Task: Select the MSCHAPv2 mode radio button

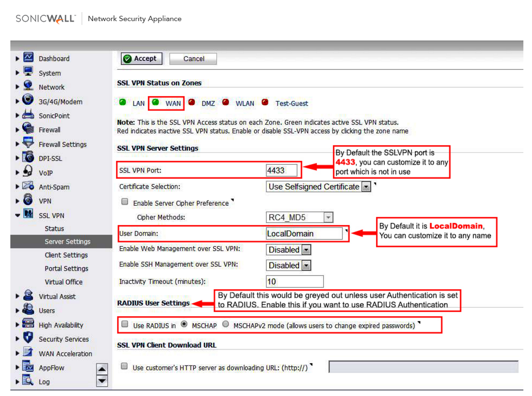Action: pos(226,324)
